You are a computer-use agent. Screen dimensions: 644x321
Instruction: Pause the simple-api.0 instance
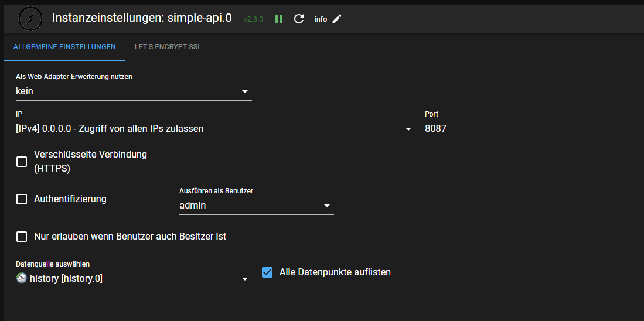[279, 19]
